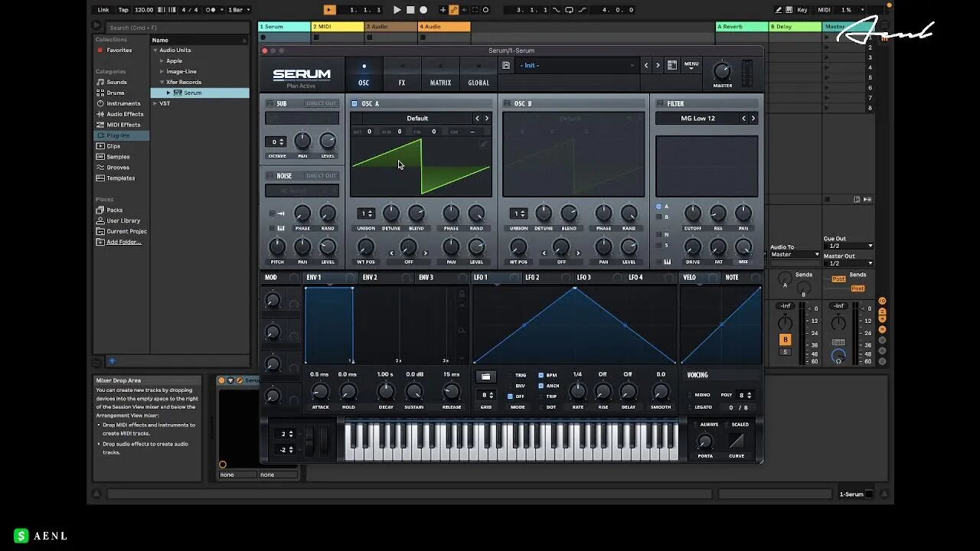Toggle the OSC A enable switch
The image size is (980, 551).
click(354, 103)
